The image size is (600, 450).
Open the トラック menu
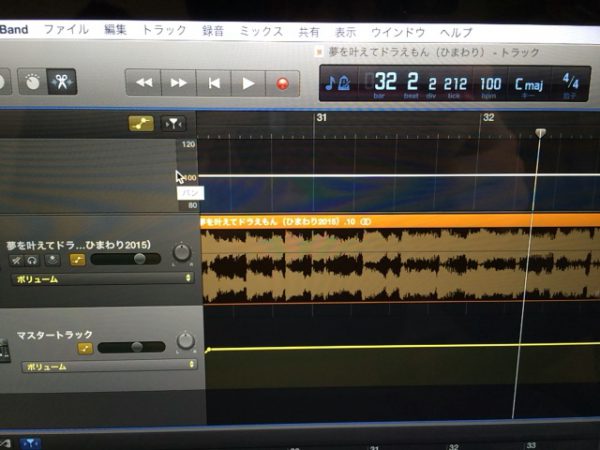pos(164,31)
